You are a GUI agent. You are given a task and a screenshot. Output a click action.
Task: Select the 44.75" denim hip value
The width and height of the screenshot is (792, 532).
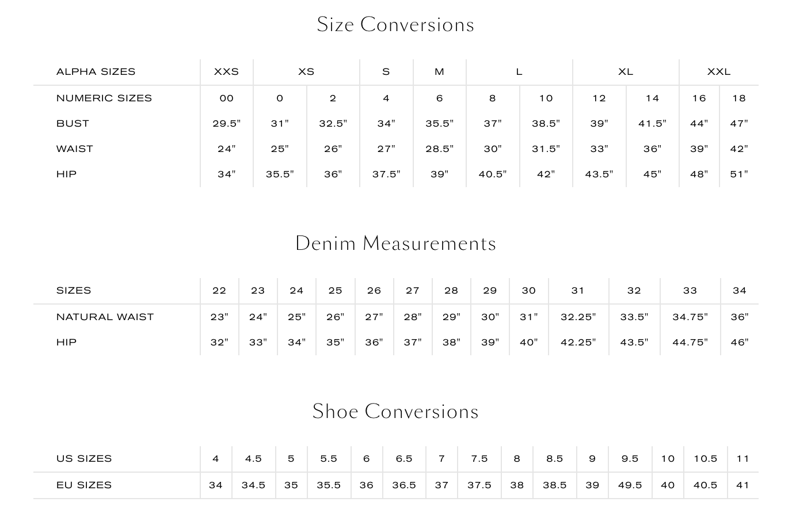[690, 343]
